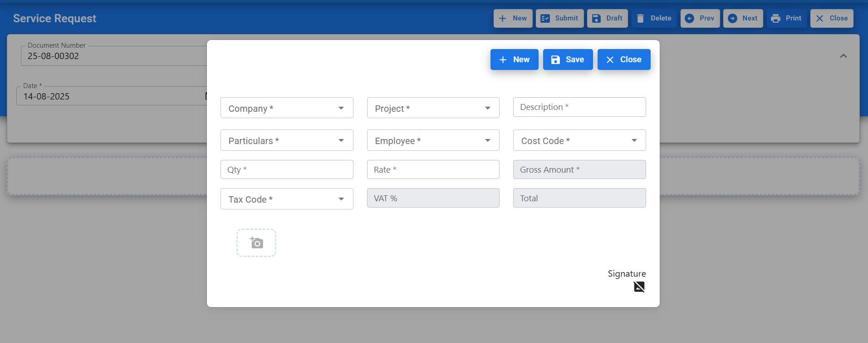868x343 pixels.
Task: Open the Company dropdown
Action: click(x=287, y=108)
